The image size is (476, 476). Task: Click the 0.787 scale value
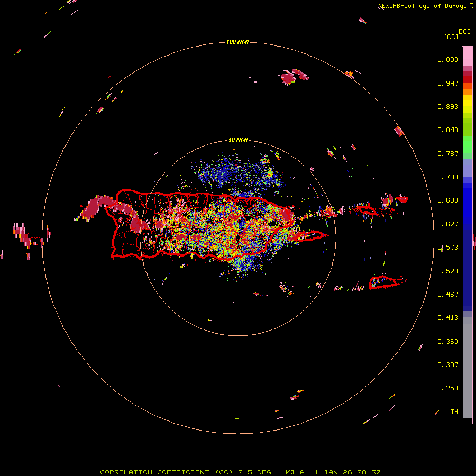(x=448, y=153)
